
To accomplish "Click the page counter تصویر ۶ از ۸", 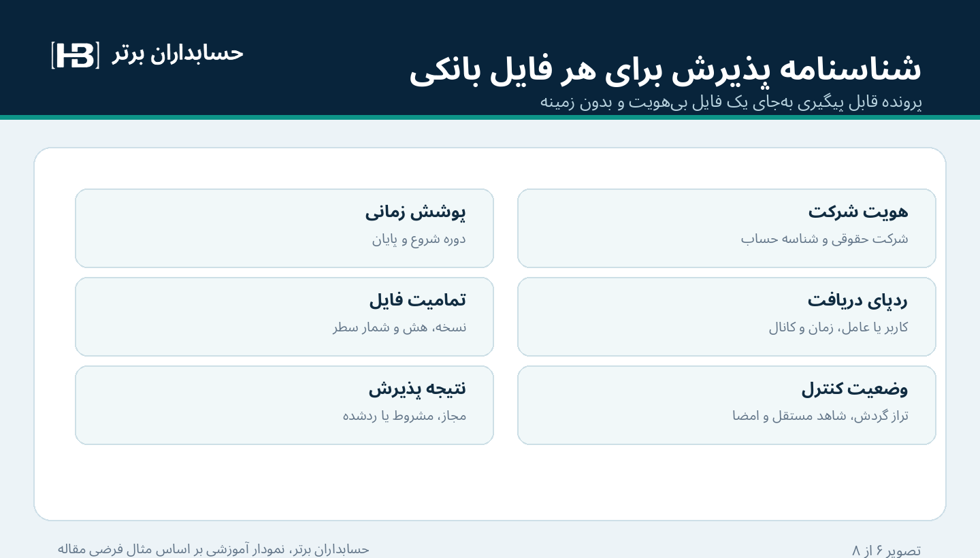I will tap(887, 550).
